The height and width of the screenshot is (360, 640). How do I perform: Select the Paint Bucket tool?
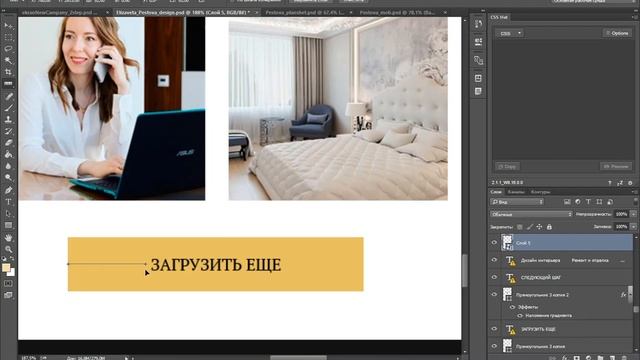[8, 154]
